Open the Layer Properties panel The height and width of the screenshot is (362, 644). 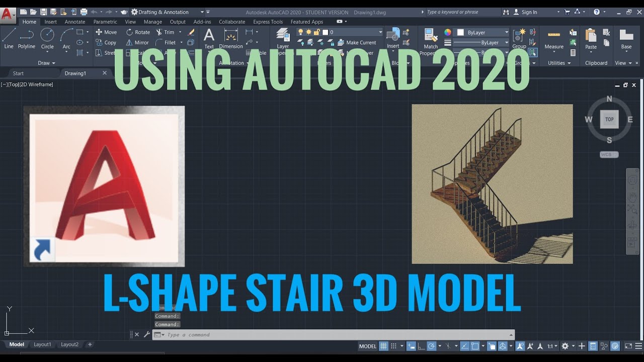point(283,41)
